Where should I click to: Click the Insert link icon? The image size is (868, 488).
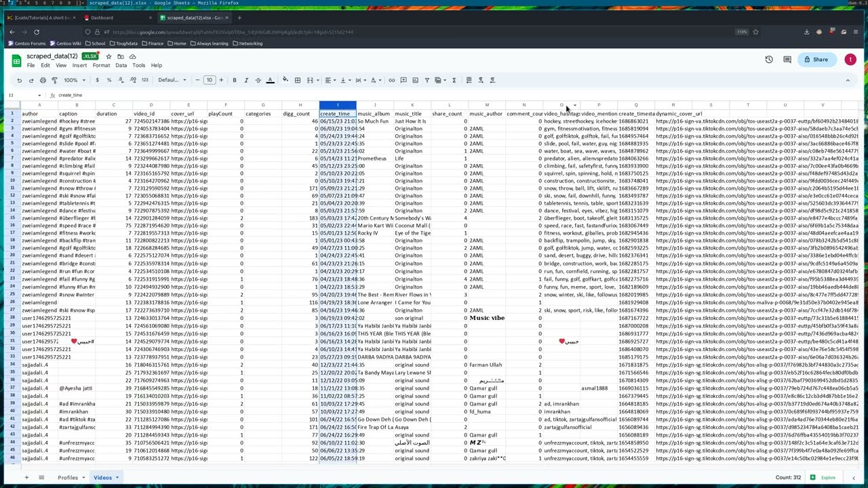pyautogui.click(x=391, y=80)
